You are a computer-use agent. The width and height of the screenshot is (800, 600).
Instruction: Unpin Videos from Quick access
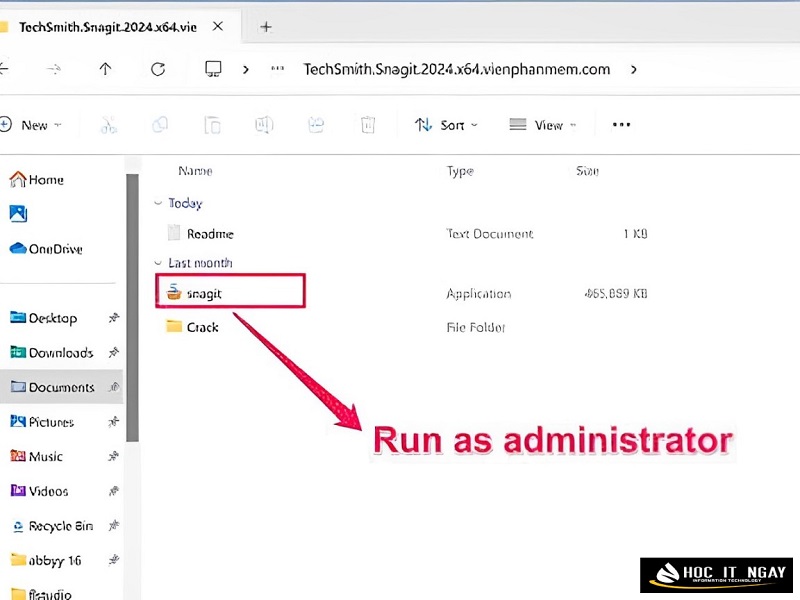[x=114, y=491]
